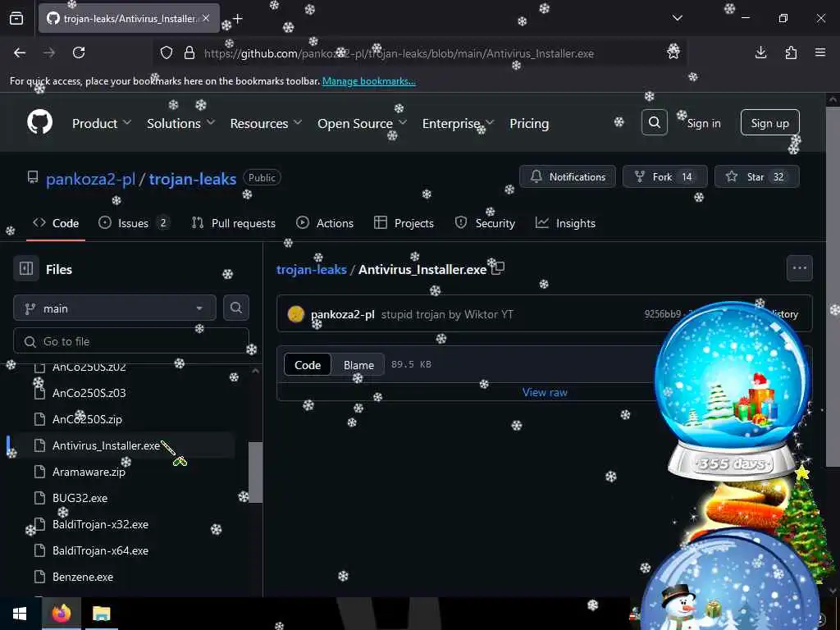This screenshot has width=840, height=630.
Task: Open the Firefox extensions icon
Action: tap(791, 52)
